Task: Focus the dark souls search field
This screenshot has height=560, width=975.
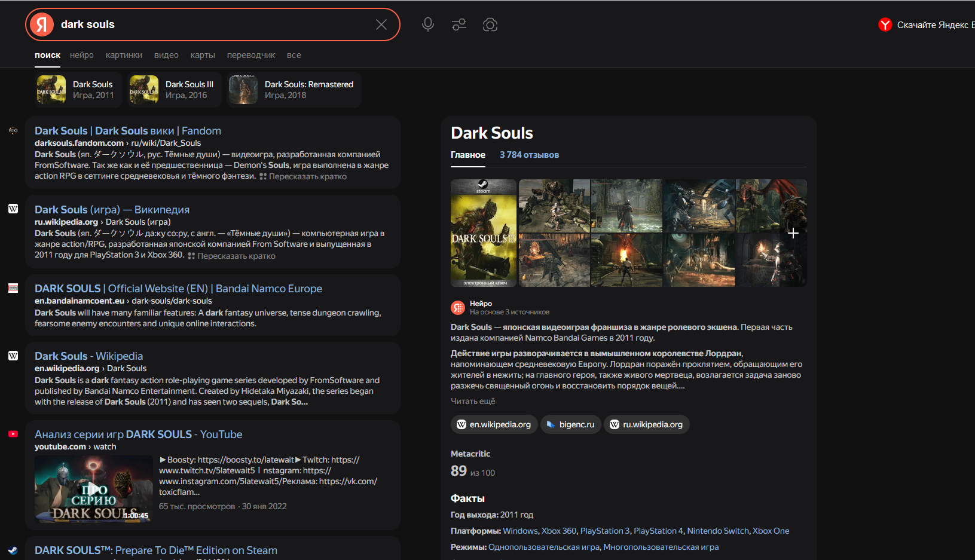Action: (x=212, y=25)
